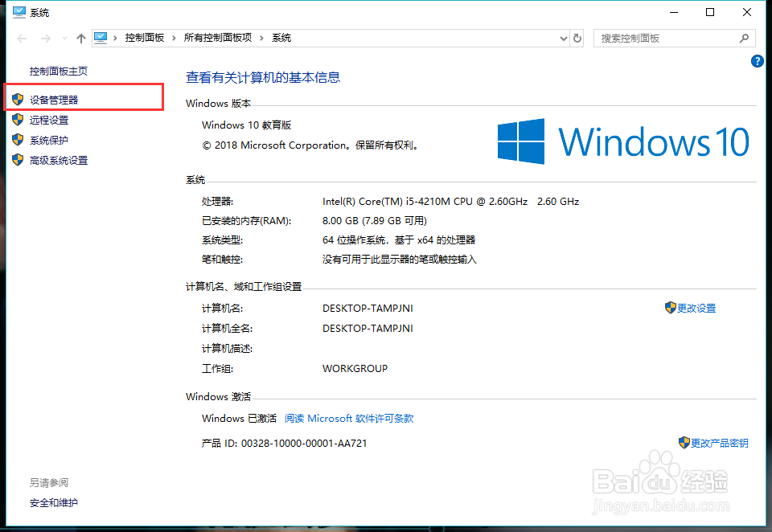Open 设备管理器 link
The width and height of the screenshot is (772, 532).
(54, 100)
